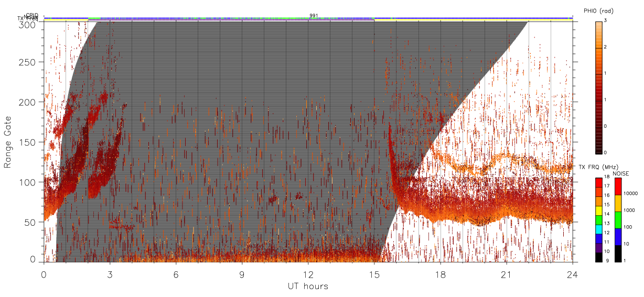
Task: Select x-axis tick label '9'
Action: pyautogui.click(x=242, y=274)
